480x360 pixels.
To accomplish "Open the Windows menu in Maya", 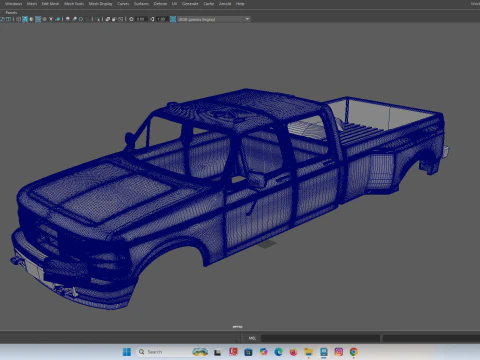I will 13,4.
